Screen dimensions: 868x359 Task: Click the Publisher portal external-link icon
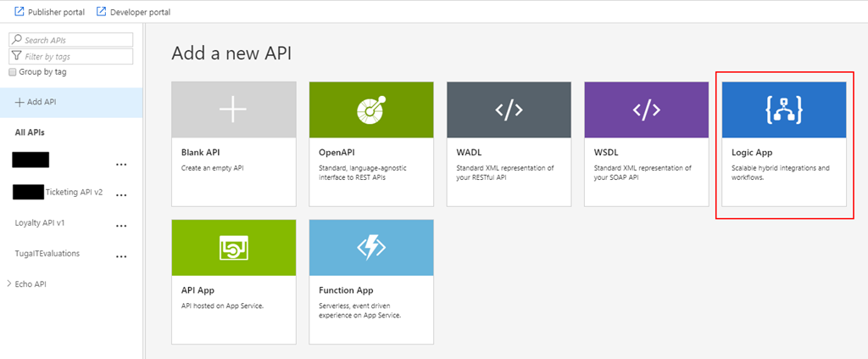19,12
